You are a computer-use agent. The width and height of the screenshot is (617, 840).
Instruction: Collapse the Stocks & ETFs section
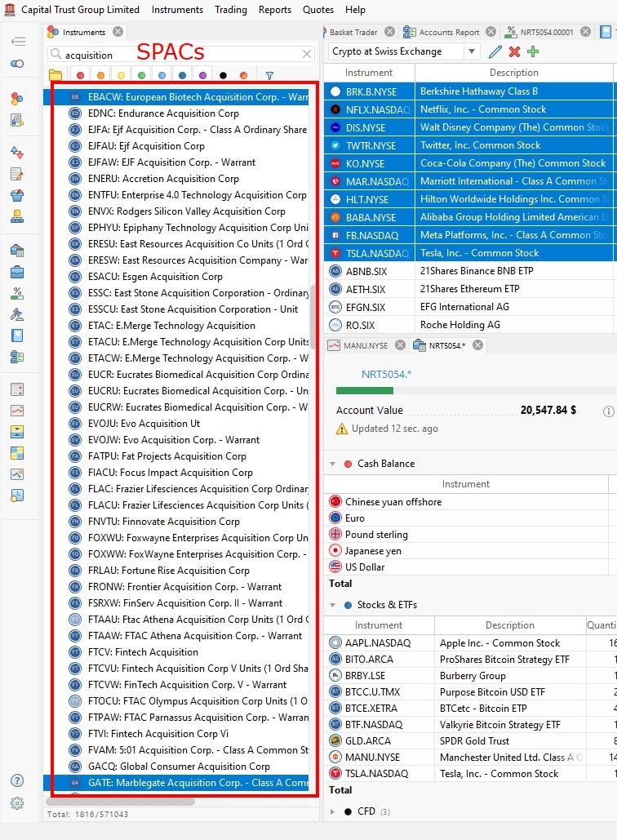click(333, 605)
